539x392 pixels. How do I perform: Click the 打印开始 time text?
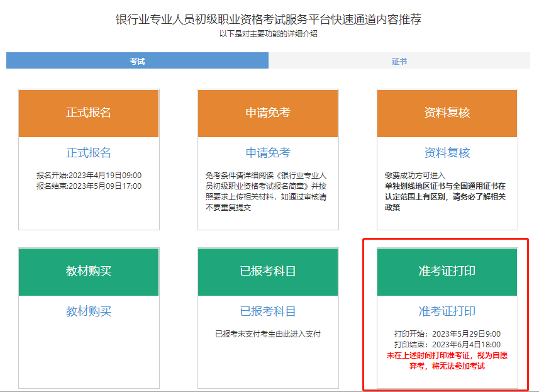tap(447, 334)
